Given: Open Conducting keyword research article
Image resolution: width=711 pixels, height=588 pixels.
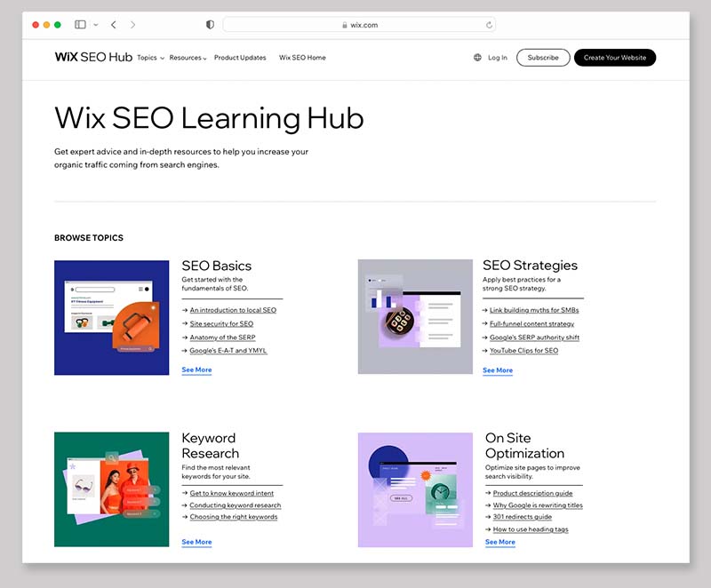Looking at the screenshot, I should click(236, 505).
